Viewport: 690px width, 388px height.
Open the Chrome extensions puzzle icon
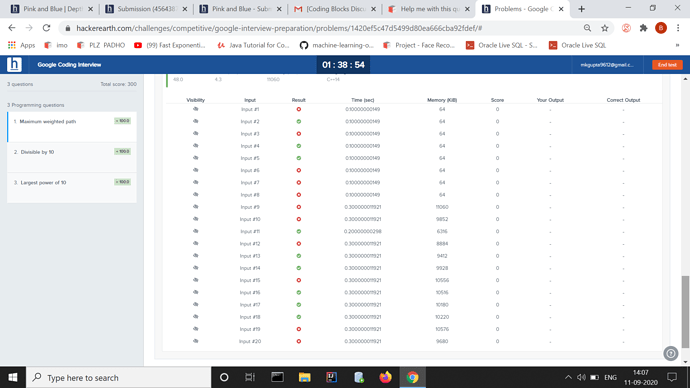pyautogui.click(x=643, y=28)
